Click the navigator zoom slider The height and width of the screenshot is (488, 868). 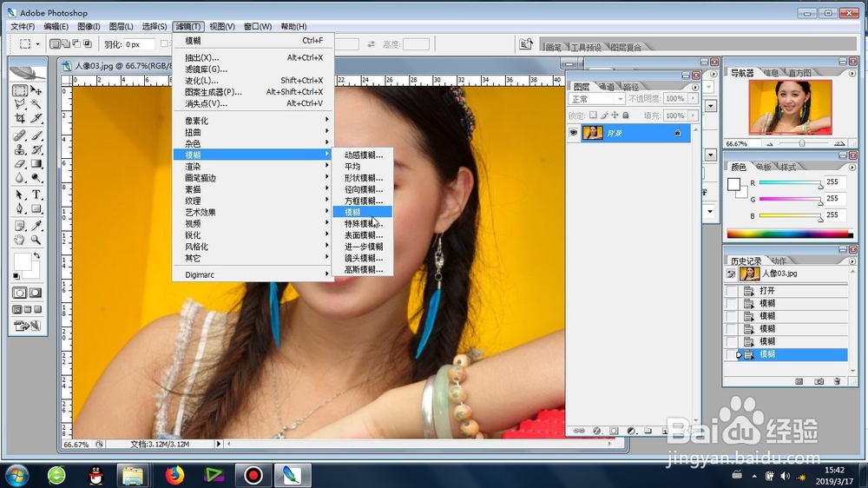pos(801,143)
